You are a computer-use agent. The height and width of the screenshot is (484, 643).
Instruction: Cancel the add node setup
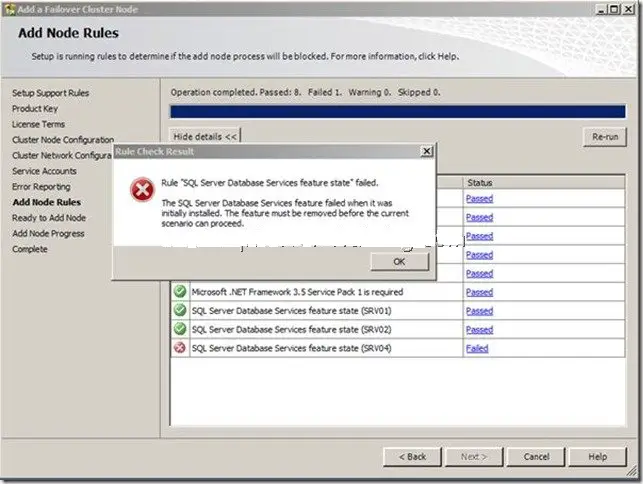point(538,456)
